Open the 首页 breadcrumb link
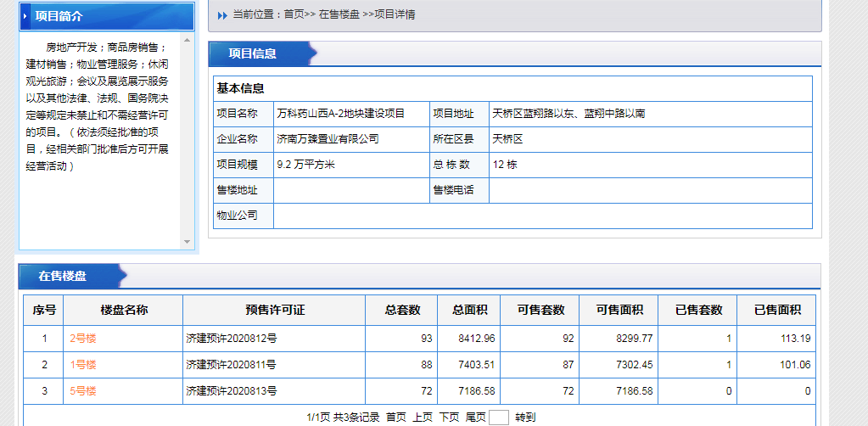 click(x=294, y=15)
